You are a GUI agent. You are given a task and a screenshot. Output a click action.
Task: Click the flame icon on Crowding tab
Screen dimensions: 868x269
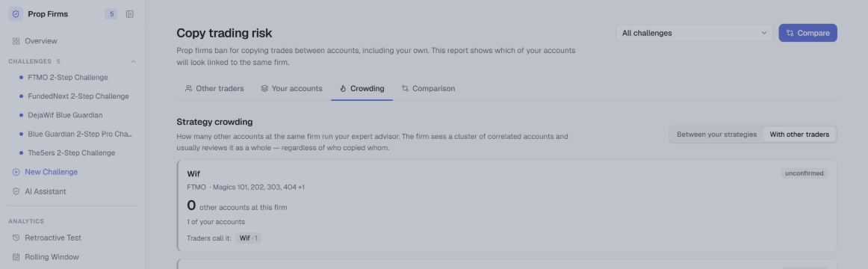pos(343,89)
